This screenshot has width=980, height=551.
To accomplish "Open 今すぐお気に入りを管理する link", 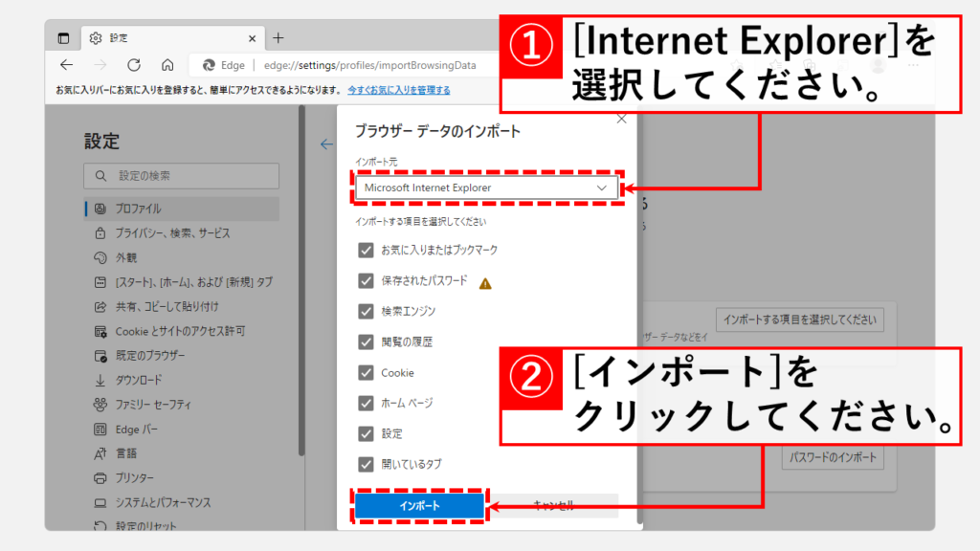I will 399,90.
